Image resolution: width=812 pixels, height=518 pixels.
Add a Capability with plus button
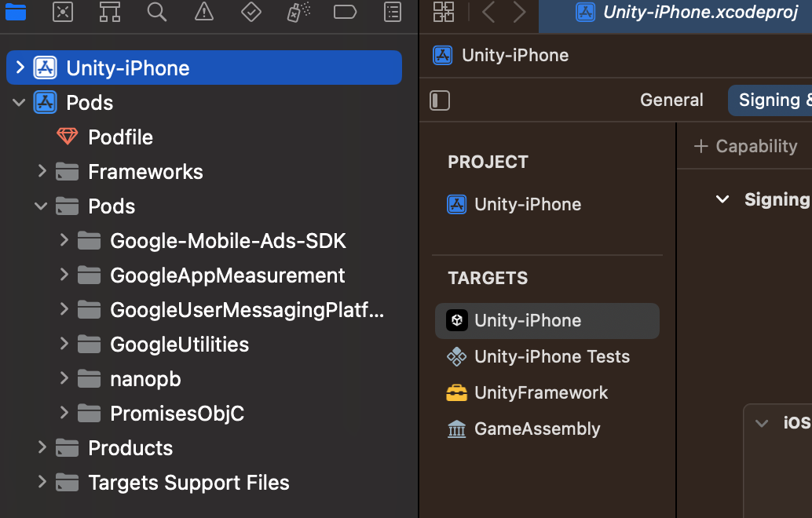745,147
